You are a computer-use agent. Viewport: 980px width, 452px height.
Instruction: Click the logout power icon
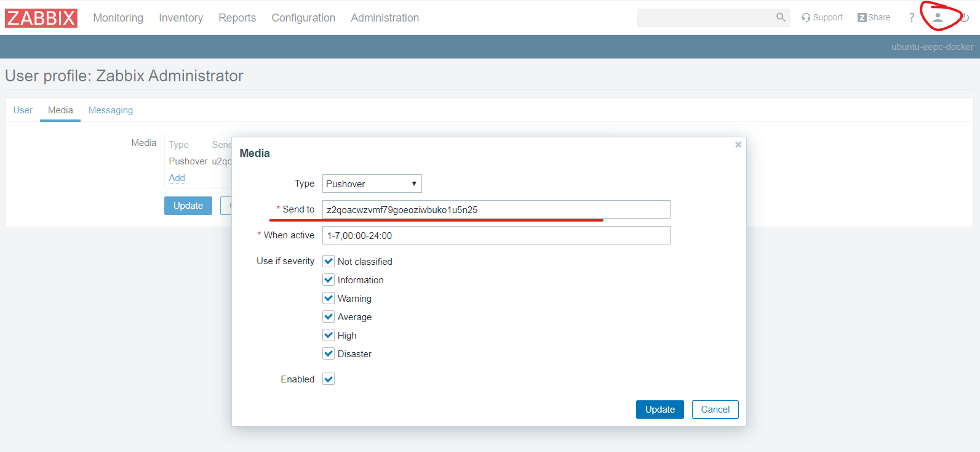click(x=965, y=17)
